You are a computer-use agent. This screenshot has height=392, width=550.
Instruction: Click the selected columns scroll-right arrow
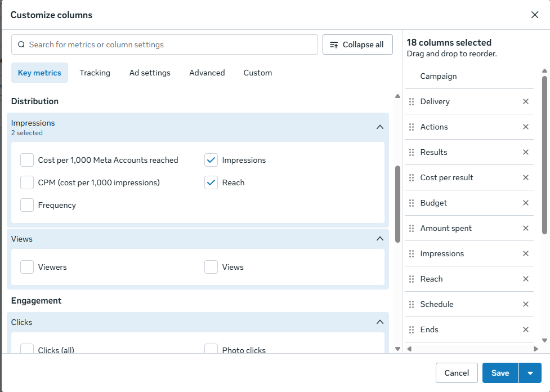(x=535, y=349)
